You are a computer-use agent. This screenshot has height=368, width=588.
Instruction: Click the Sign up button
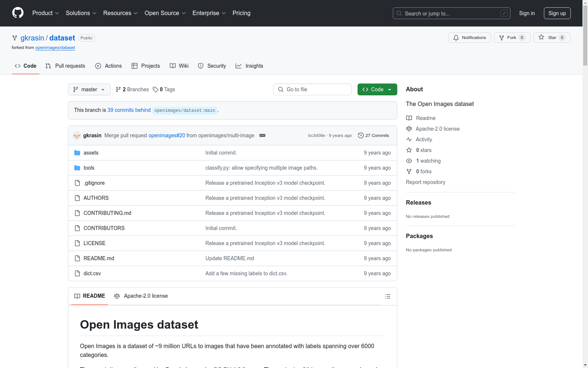(557, 13)
